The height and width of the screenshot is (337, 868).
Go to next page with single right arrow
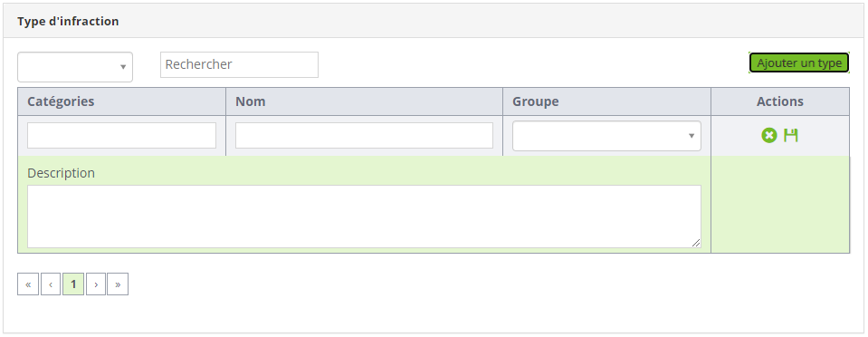96,284
